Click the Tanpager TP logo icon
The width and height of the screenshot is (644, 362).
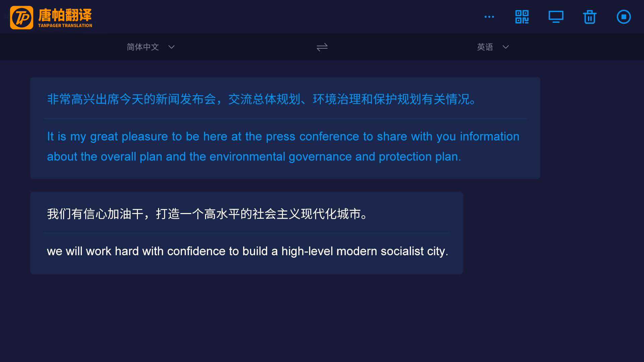coord(21,17)
